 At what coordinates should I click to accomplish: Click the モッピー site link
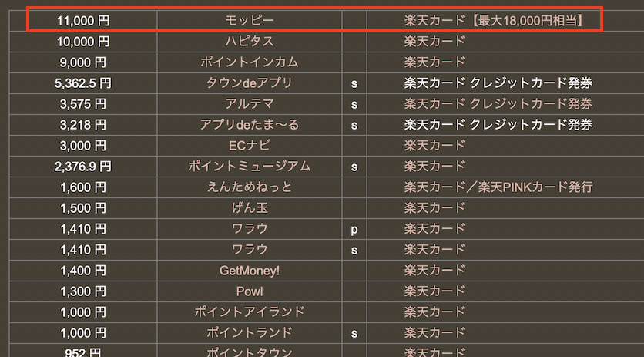click(x=250, y=20)
